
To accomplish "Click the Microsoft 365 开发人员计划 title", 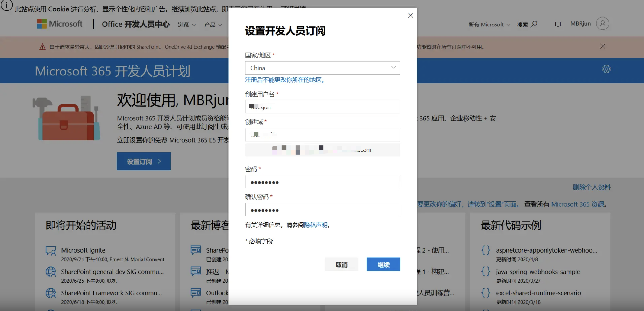I will [x=113, y=71].
